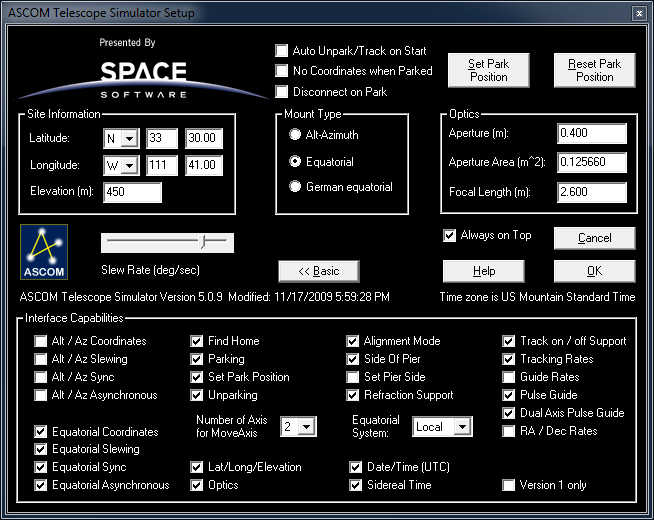The height and width of the screenshot is (520, 654).
Task: Click the Longitude degrees field
Action: [x=162, y=166]
